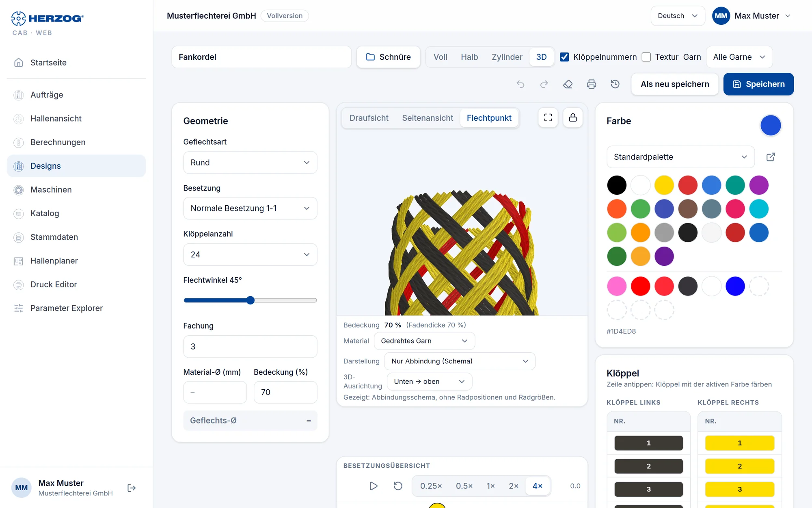Reset the animation with the reload icon
Image resolution: width=812 pixels, height=508 pixels.
398,486
